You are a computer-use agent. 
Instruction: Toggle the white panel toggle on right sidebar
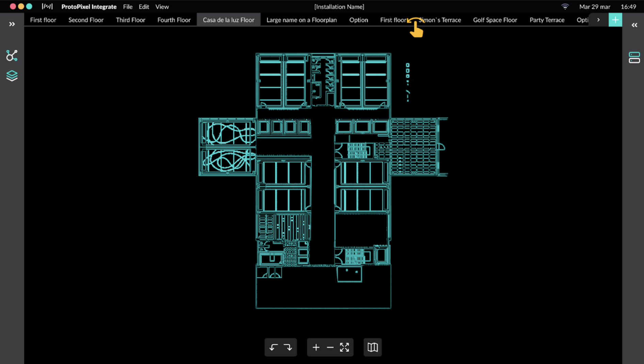tap(634, 61)
